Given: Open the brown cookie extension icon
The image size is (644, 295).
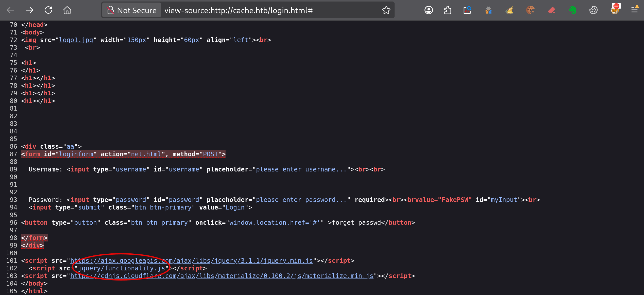Looking at the screenshot, I should [x=530, y=10].
